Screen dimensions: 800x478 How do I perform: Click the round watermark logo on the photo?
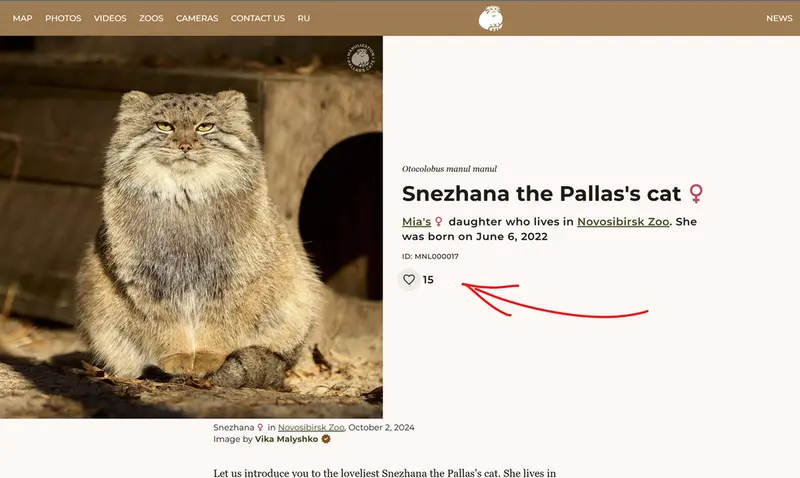(x=360, y=57)
